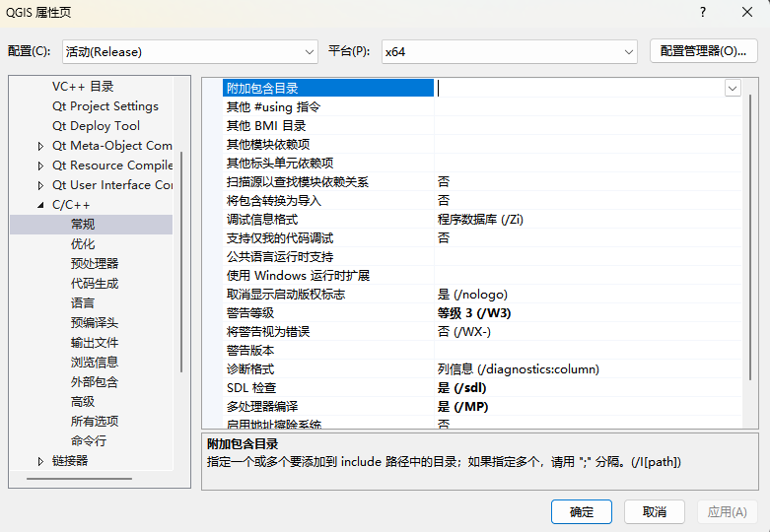770x532 pixels.
Task: Select the 将警告视为错误 property
Action: click(x=267, y=332)
